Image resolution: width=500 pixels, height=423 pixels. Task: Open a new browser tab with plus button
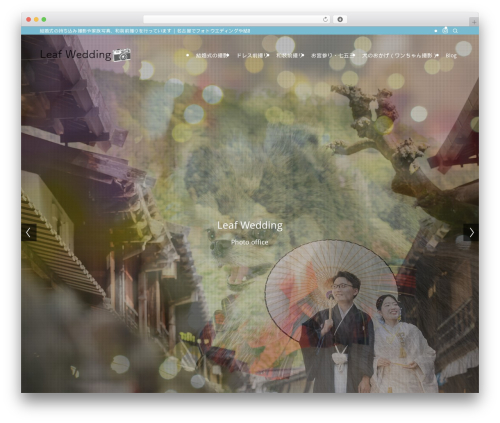coord(474,22)
